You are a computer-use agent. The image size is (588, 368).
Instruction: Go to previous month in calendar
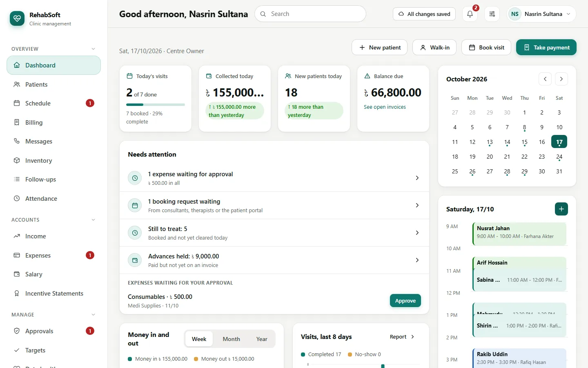[x=545, y=79]
